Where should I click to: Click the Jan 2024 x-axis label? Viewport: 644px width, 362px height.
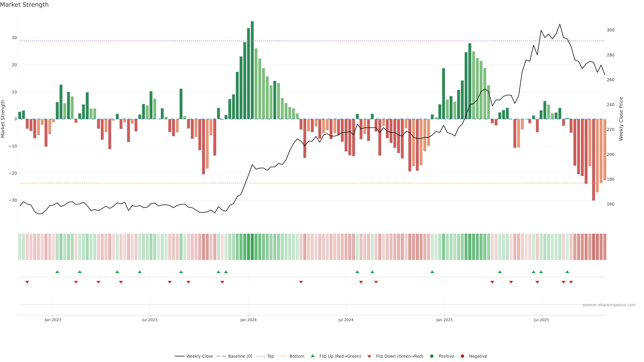point(248,320)
